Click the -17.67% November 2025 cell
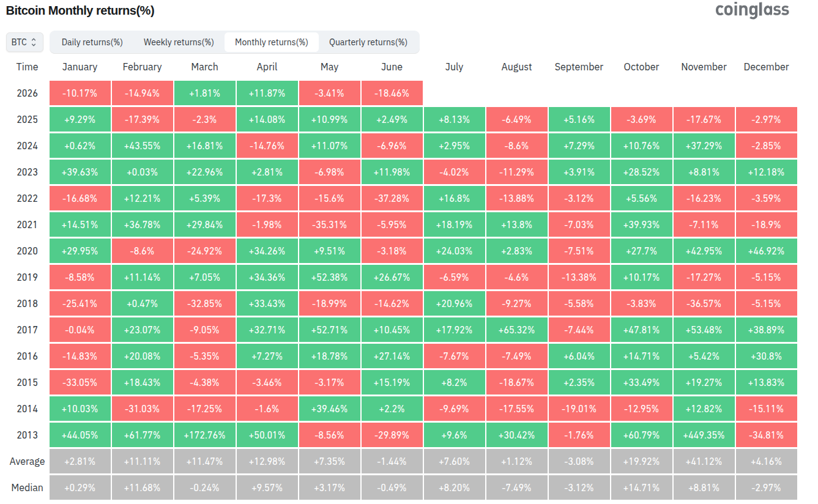Viewport: 818px width, 504px height. coord(704,119)
